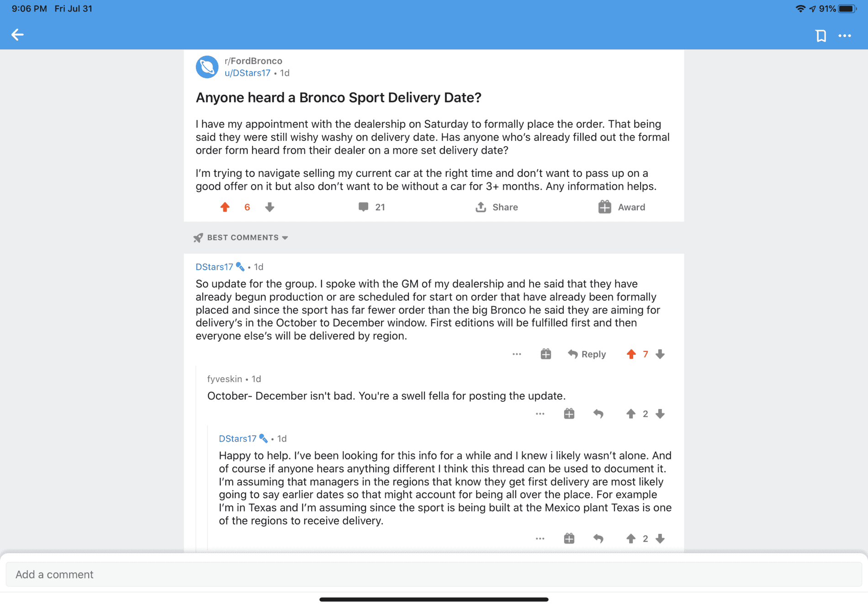Give an Award to the post
The height and width of the screenshot is (607, 868).
click(621, 207)
